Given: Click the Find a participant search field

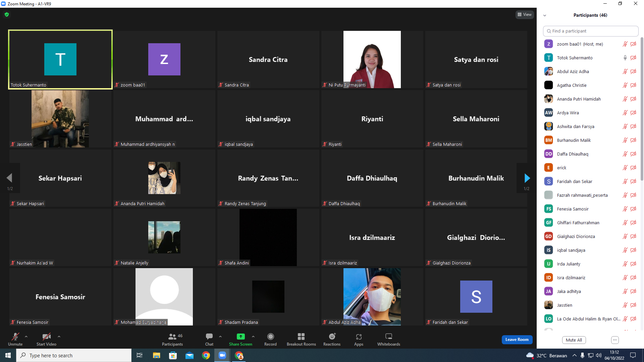Looking at the screenshot, I should [590, 31].
